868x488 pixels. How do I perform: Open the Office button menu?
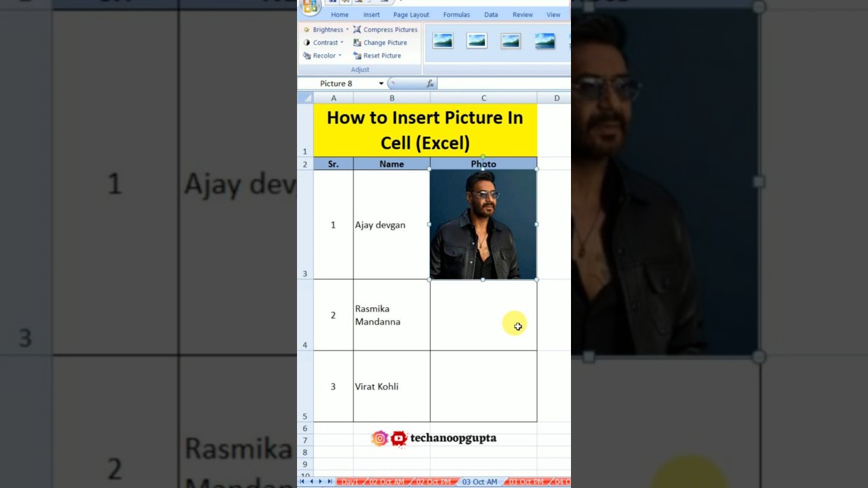tap(311, 7)
